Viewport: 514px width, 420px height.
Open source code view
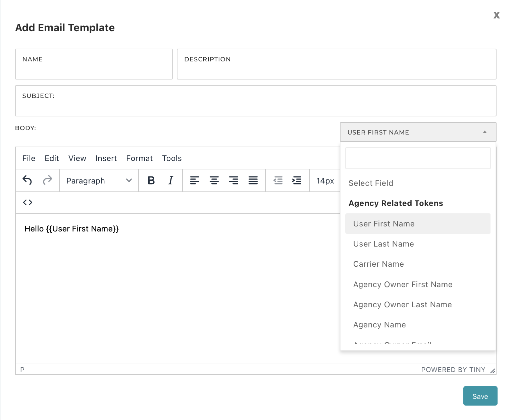tap(28, 202)
